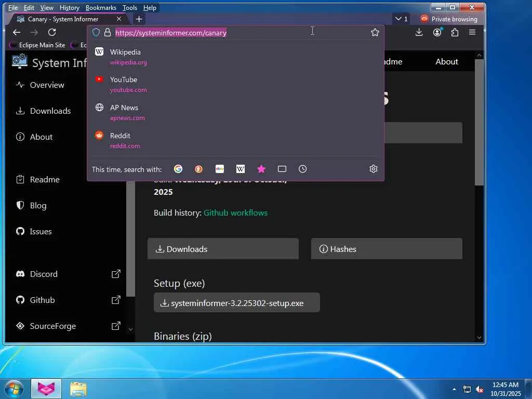Viewport: 532px width, 399px height.
Task: Reload the page with the refresh icon
Action: tap(52, 32)
